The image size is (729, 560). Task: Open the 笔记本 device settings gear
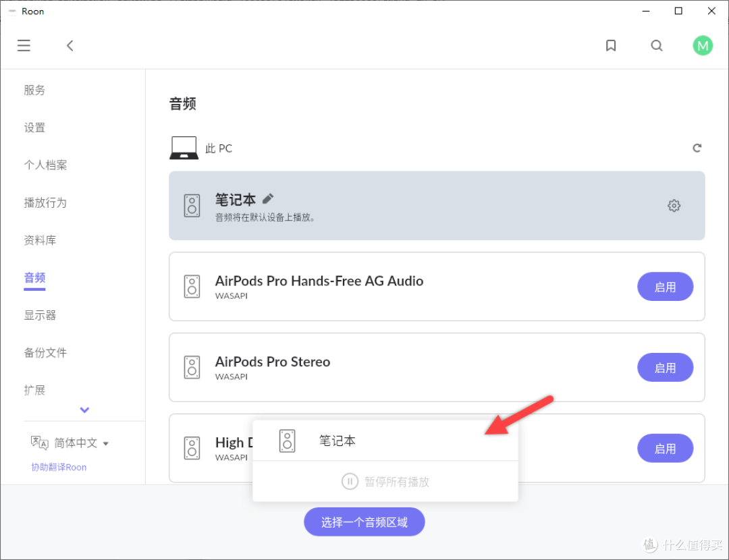click(x=674, y=206)
